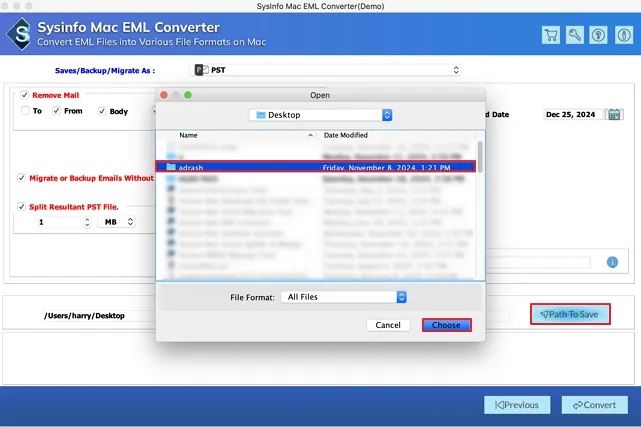Close the Open dialog with red button
The height and width of the screenshot is (427, 641).
coord(164,95)
